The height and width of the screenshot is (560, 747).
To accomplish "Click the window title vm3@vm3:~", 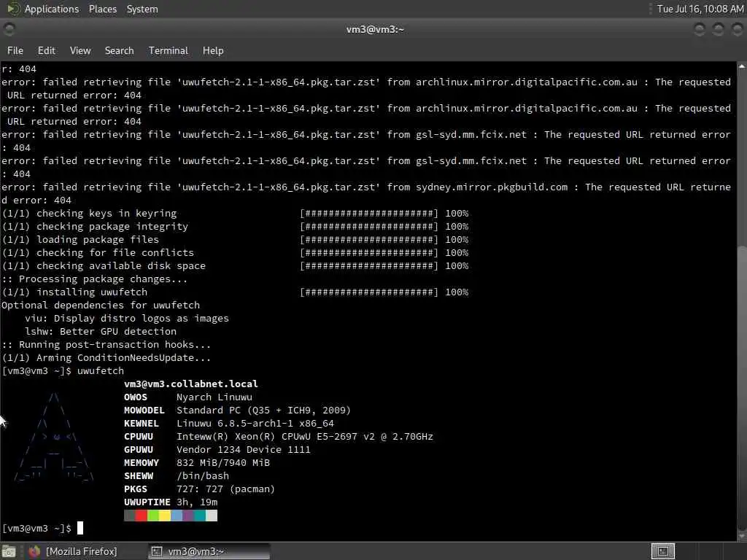I will click(x=375, y=29).
